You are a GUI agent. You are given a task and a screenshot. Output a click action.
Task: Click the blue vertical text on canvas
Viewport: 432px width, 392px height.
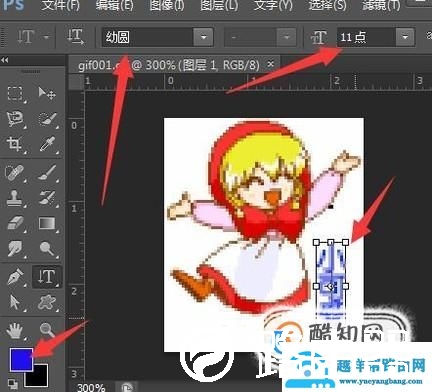(331, 281)
